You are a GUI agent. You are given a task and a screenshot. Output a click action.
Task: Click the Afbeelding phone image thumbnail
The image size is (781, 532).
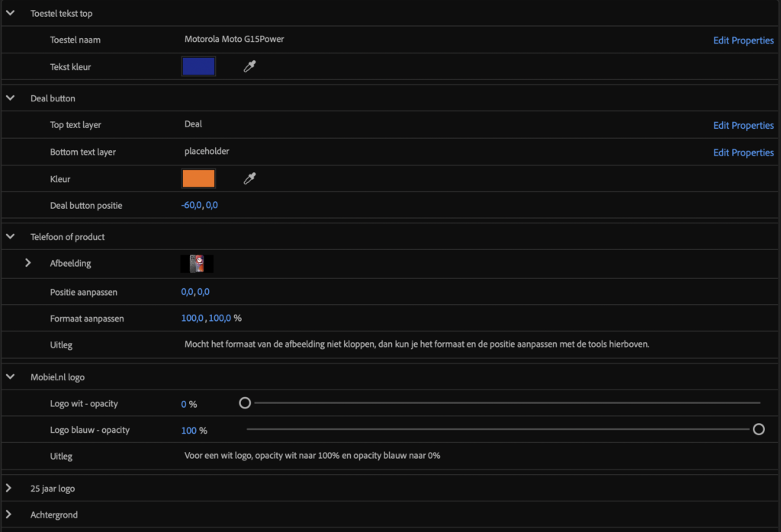pyautogui.click(x=198, y=264)
